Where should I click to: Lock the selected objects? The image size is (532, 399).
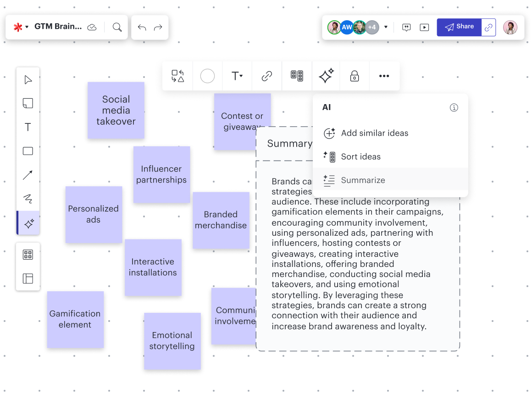[355, 76]
